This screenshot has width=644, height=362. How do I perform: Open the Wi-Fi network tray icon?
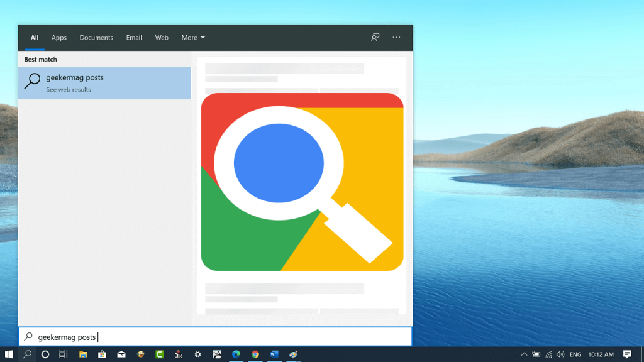coord(548,354)
